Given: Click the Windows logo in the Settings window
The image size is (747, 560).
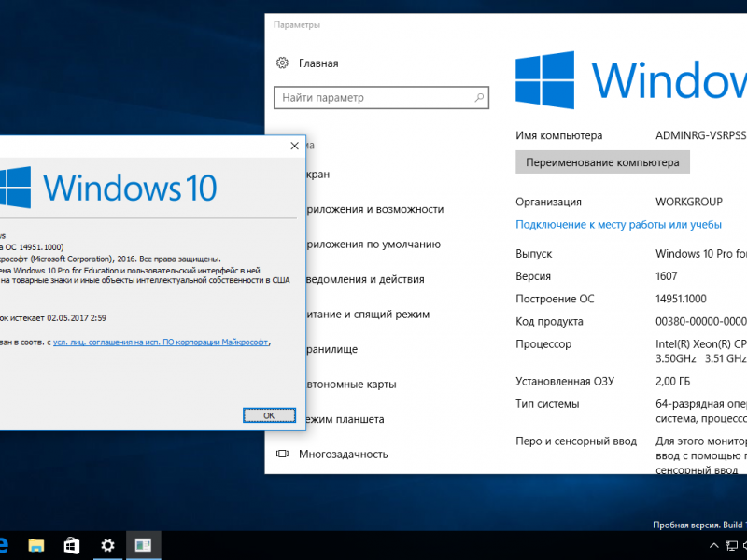Looking at the screenshot, I should pos(544,80).
